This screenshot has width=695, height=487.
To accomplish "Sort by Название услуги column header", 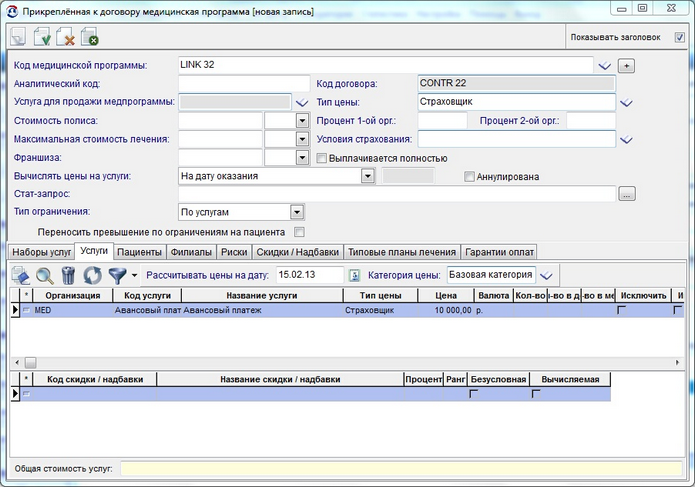I will (262, 296).
